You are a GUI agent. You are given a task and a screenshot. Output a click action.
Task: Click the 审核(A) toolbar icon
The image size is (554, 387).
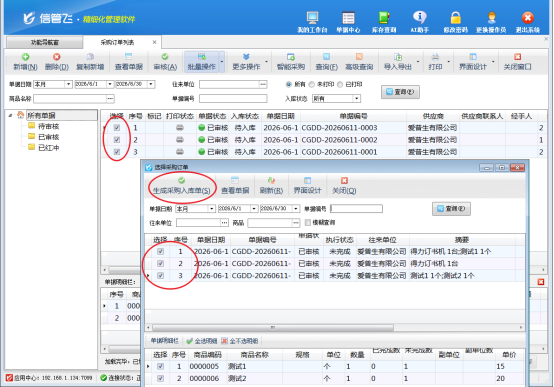coord(165,62)
